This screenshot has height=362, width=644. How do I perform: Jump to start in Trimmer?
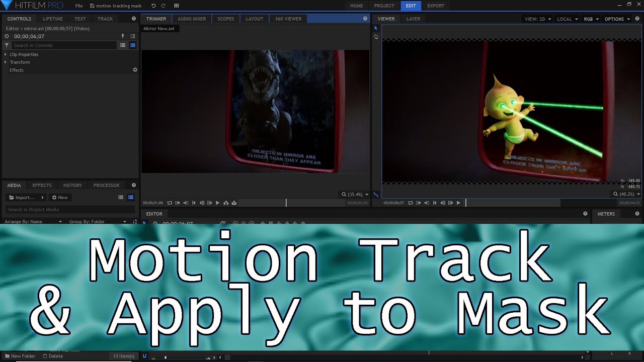194,203
